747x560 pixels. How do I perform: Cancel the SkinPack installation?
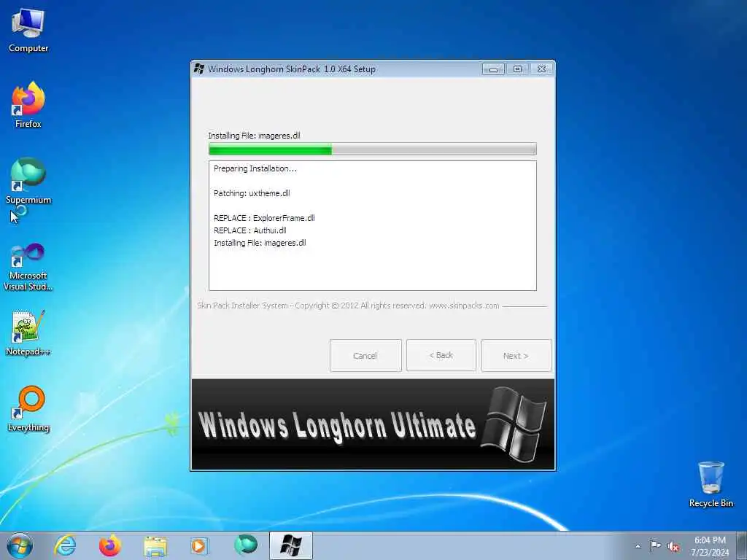(x=365, y=356)
